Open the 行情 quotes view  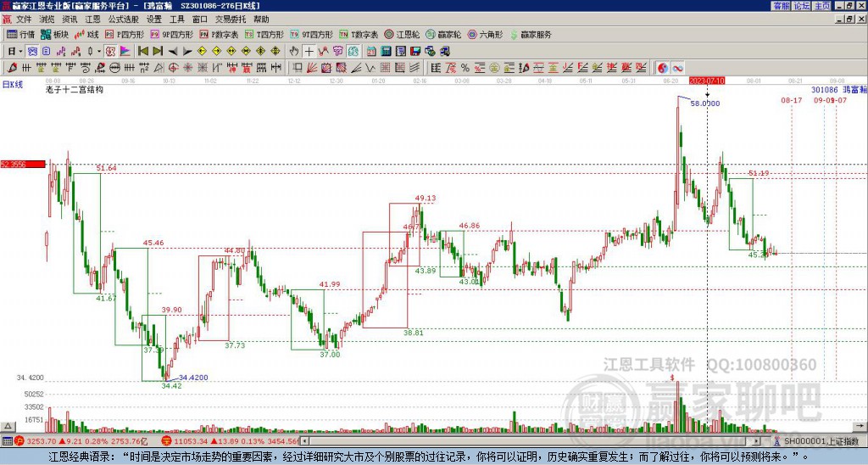[20, 34]
